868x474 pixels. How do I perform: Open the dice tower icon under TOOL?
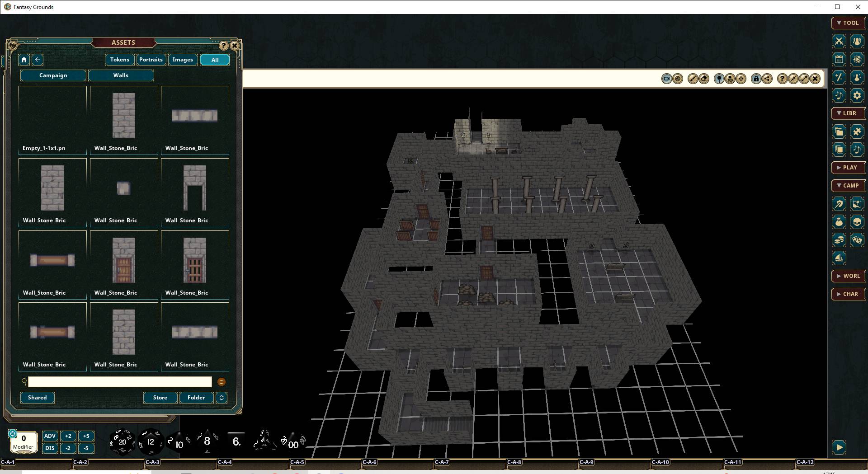coord(857,59)
